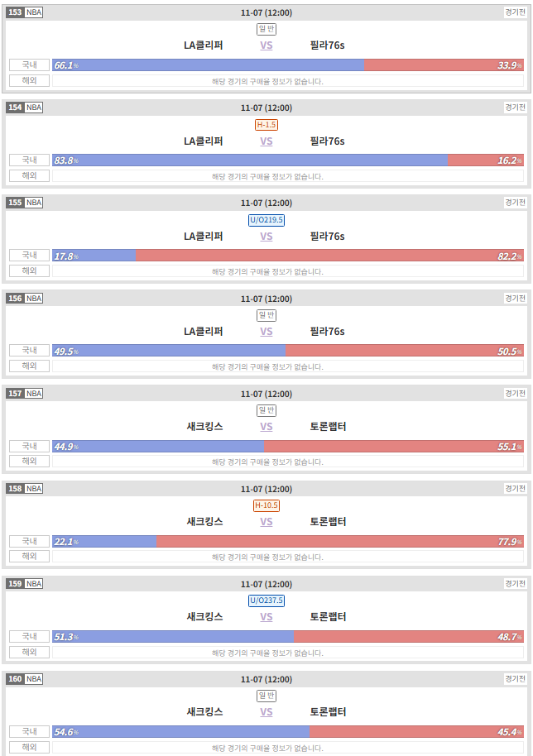Click the 경기전 status label in match 156
Image resolution: width=533 pixels, height=756 pixels.
click(x=515, y=299)
